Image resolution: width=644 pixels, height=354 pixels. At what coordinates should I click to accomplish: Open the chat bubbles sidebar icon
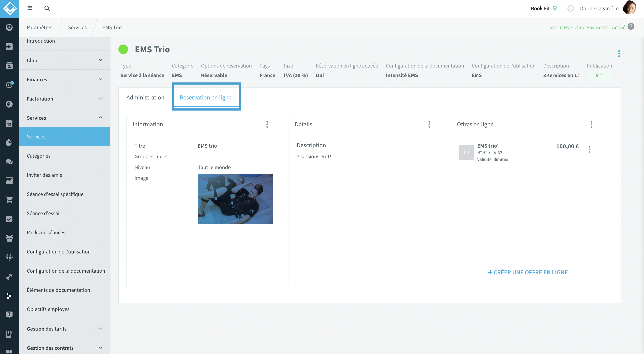click(x=9, y=161)
